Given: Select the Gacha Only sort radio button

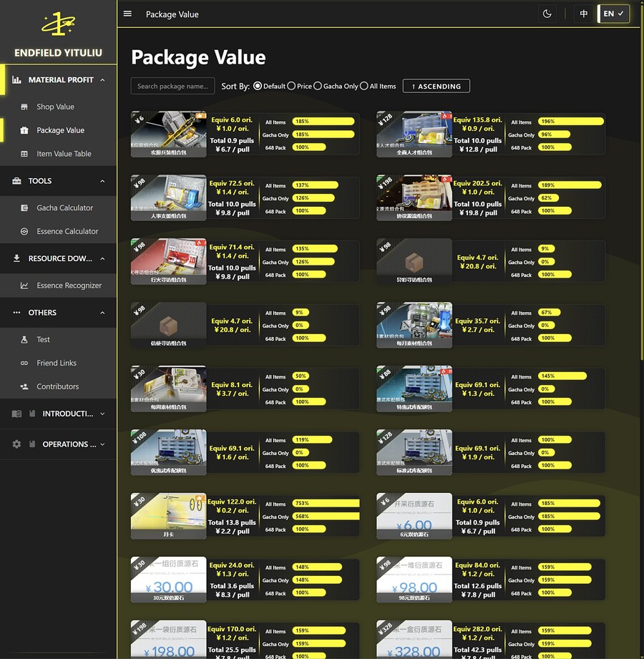Looking at the screenshot, I should [318, 86].
